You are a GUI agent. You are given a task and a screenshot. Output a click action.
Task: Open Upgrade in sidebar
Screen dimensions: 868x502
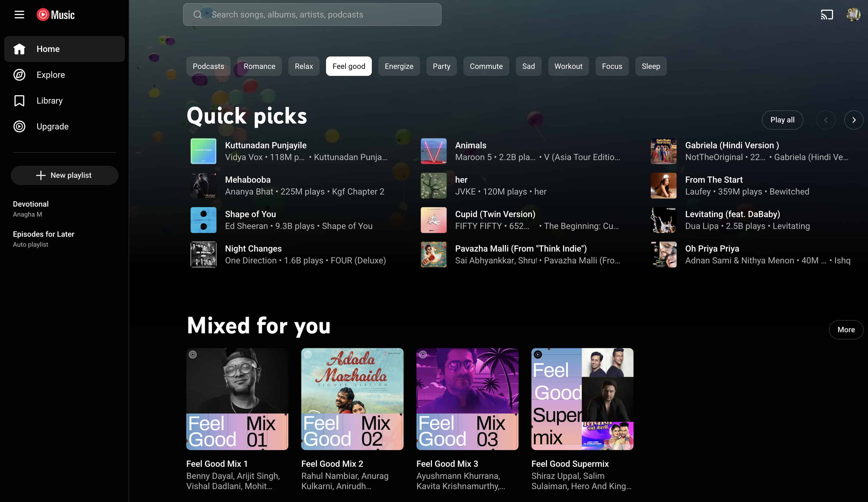coord(64,126)
